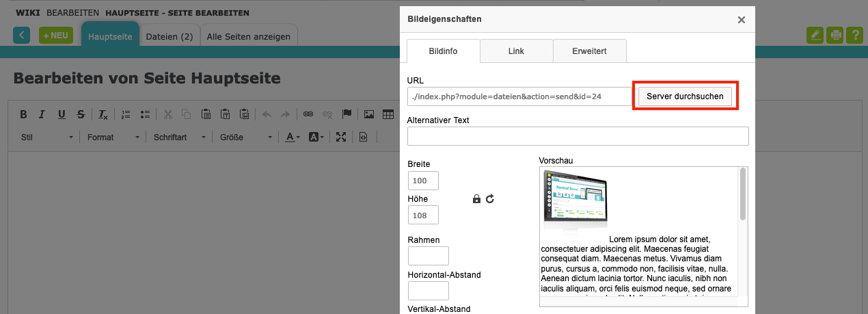The height and width of the screenshot is (314, 868).
Task: Open the Erweitert tab
Action: [589, 51]
